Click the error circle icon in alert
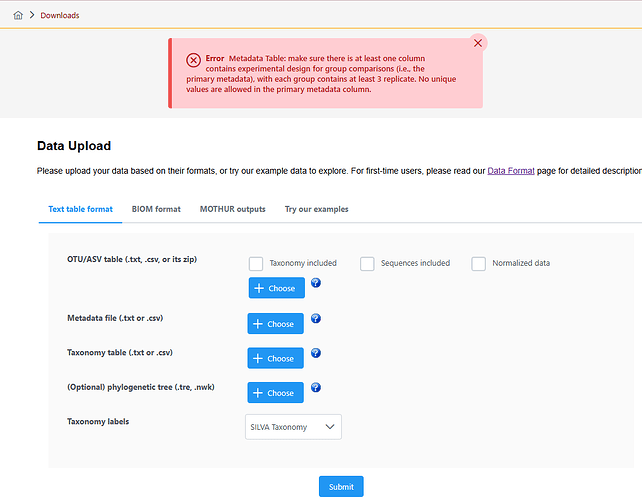642x500 pixels. click(194, 60)
